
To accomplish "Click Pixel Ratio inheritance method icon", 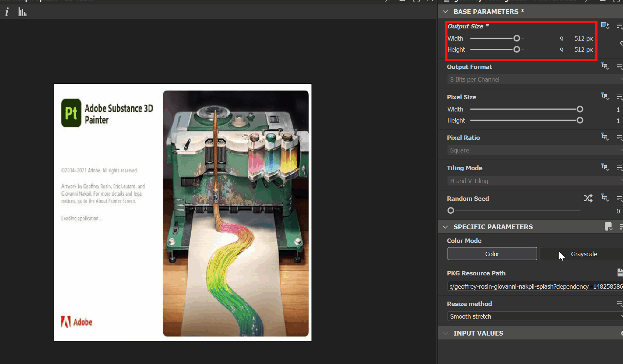I will (x=605, y=137).
